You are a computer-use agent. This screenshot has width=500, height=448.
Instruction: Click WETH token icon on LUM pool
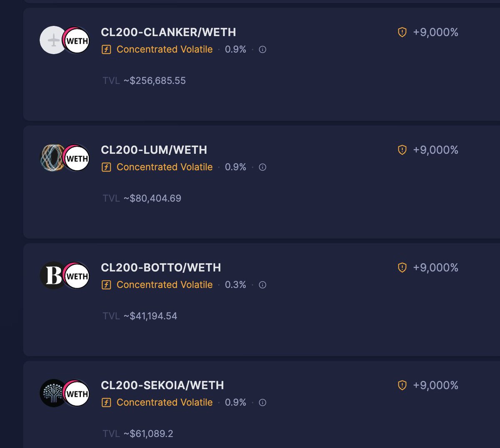coord(77,159)
